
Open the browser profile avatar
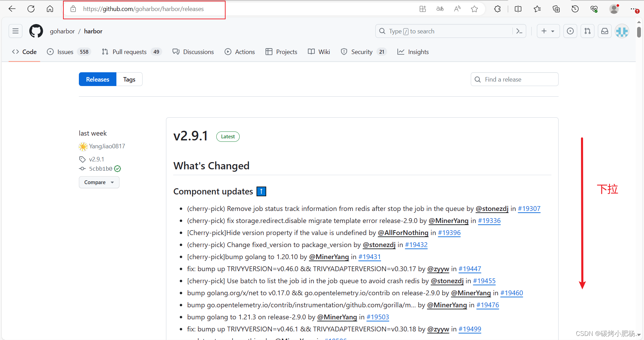[614, 9]
